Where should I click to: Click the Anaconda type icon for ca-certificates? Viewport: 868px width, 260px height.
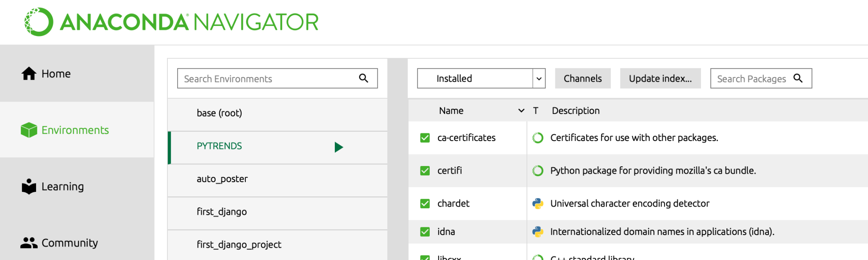coord(538,138)
